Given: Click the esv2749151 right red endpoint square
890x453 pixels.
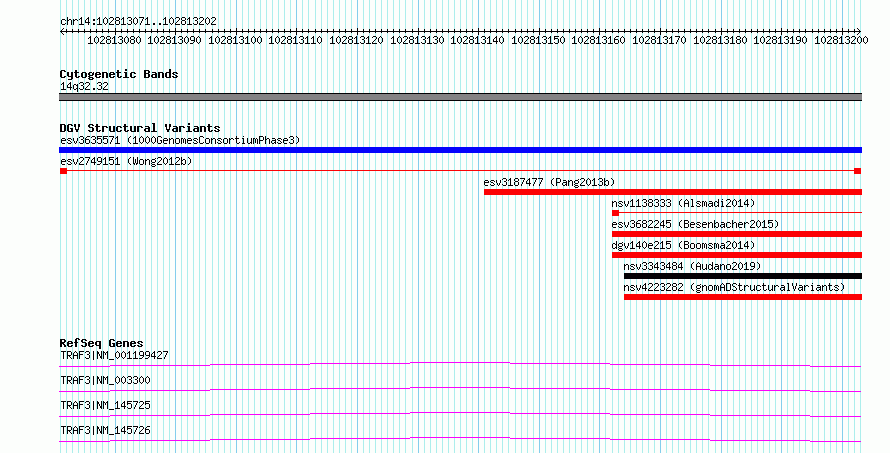Looking at the screenshot, I should [858, 171].
